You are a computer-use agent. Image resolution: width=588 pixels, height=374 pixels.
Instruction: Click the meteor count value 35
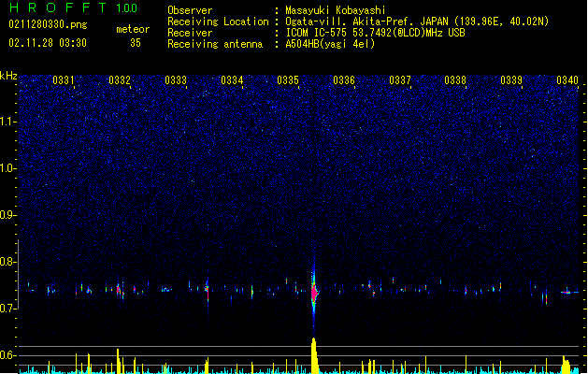136,43
